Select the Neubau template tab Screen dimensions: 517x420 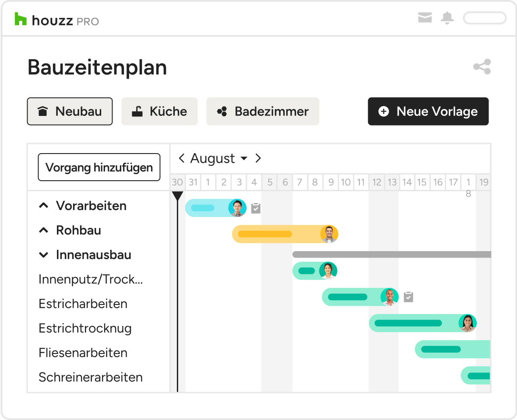70,111
